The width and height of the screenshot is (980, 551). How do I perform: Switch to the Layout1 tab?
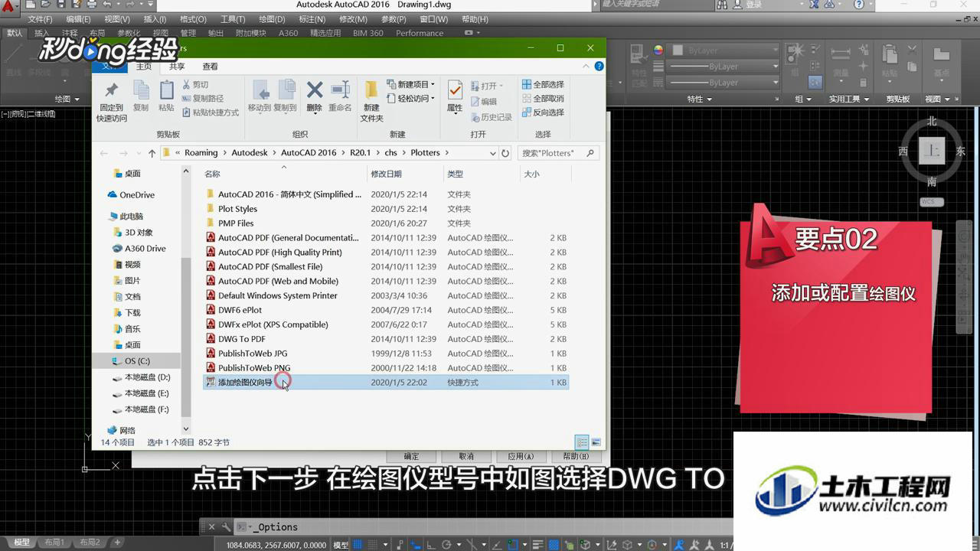[54, 543]
